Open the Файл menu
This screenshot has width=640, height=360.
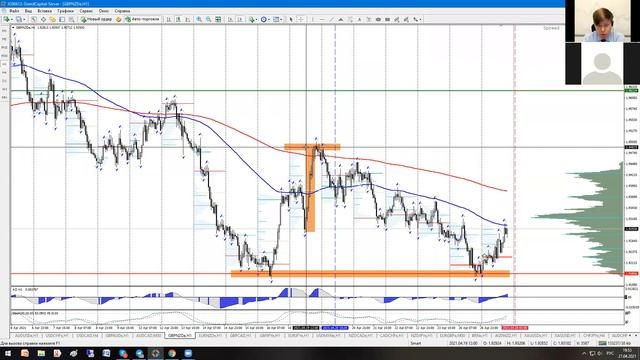pyautogui.click(x=14, y=11)
